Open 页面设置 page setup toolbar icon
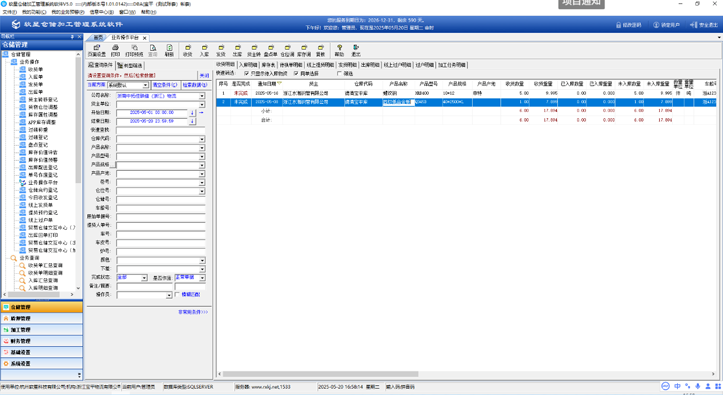 96,50
